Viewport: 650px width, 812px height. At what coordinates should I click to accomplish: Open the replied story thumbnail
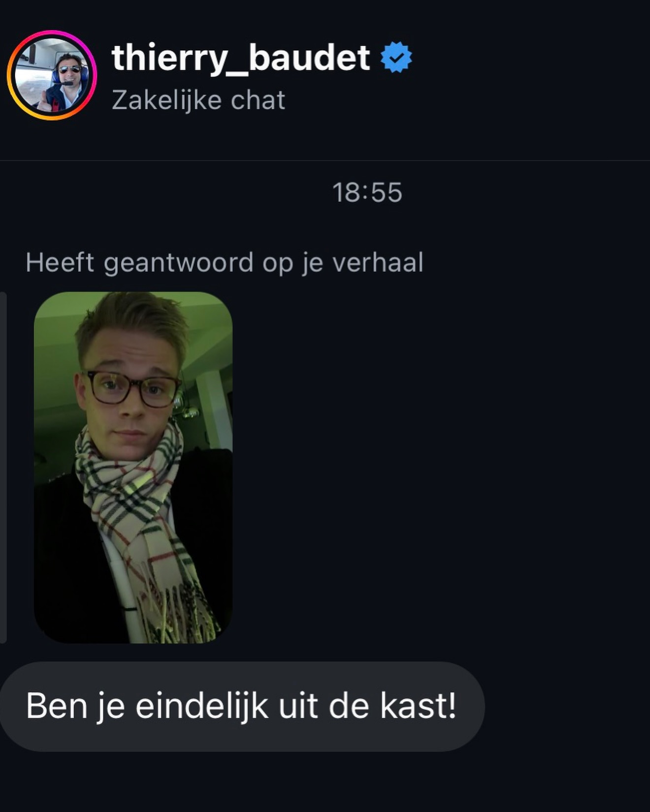133,468
